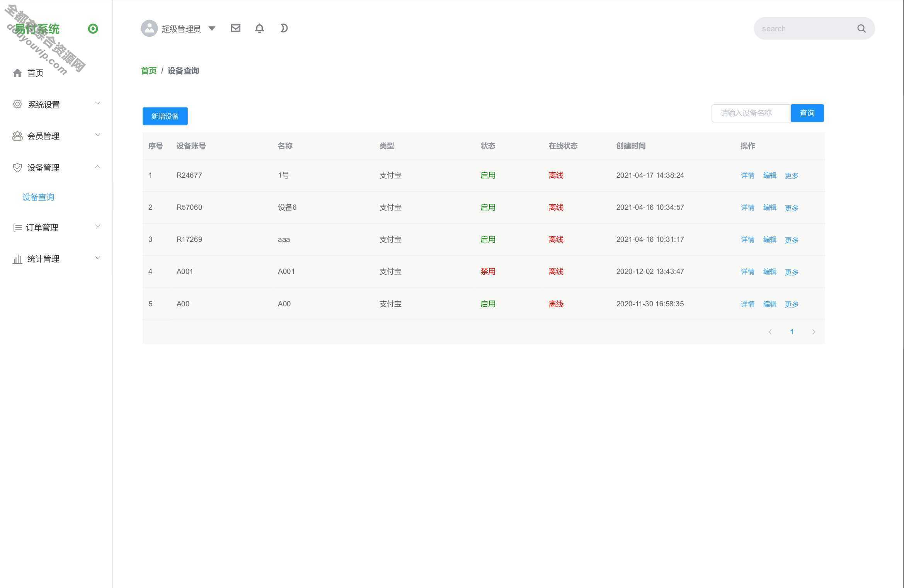
Task: Open 详情 for device R24677
Action: [747, 175]
